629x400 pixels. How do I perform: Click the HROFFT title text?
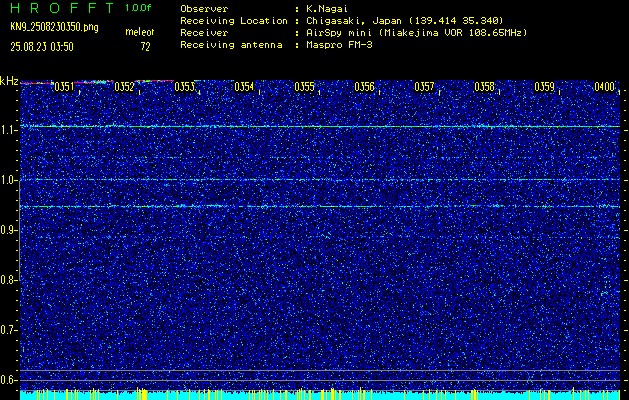tap(62, 8)
